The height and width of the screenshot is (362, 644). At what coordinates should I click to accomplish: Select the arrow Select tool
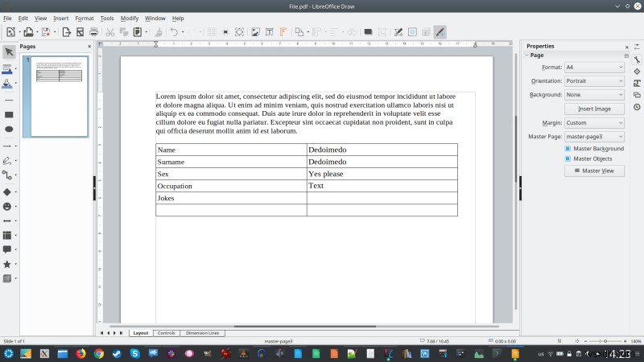tap(9, 51)
